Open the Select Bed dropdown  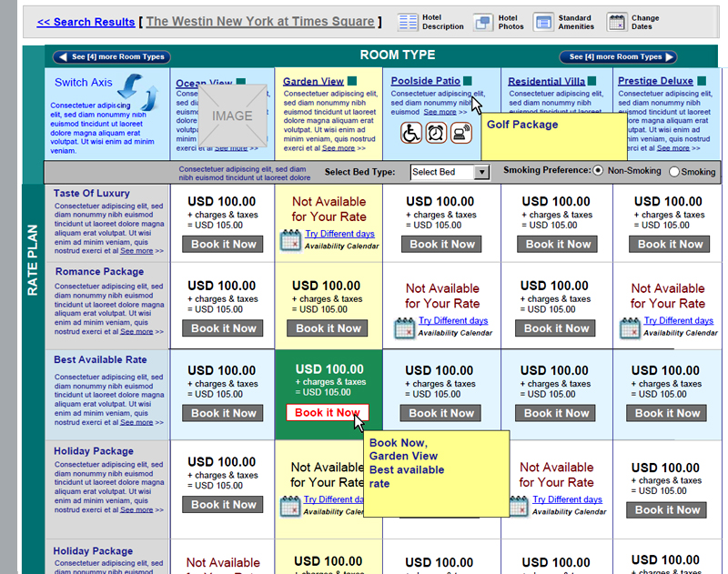coord(450,171)
